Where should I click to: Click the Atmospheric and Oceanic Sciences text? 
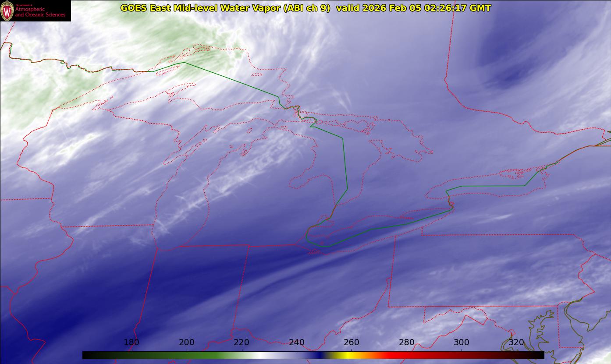pos(40,12)
